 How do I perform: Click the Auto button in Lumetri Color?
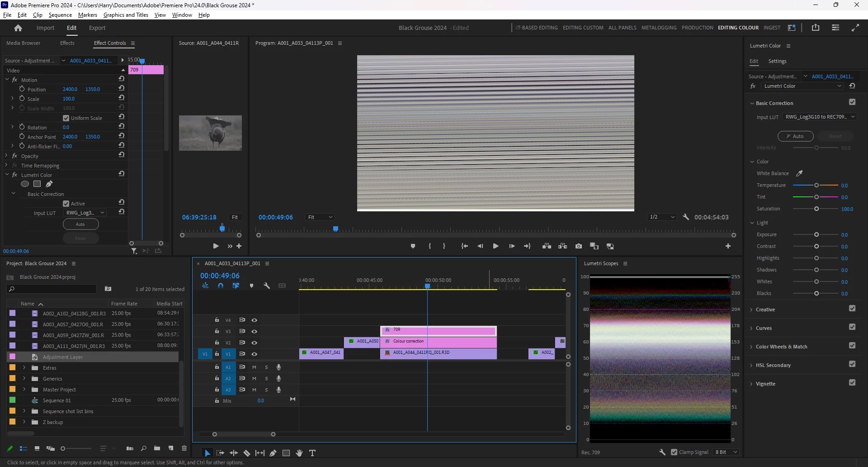click(795, 136)
